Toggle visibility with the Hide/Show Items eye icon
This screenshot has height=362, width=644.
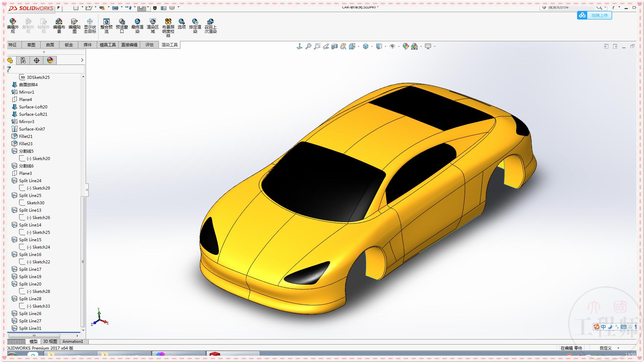pyautogui.click(x=392, y=46)
